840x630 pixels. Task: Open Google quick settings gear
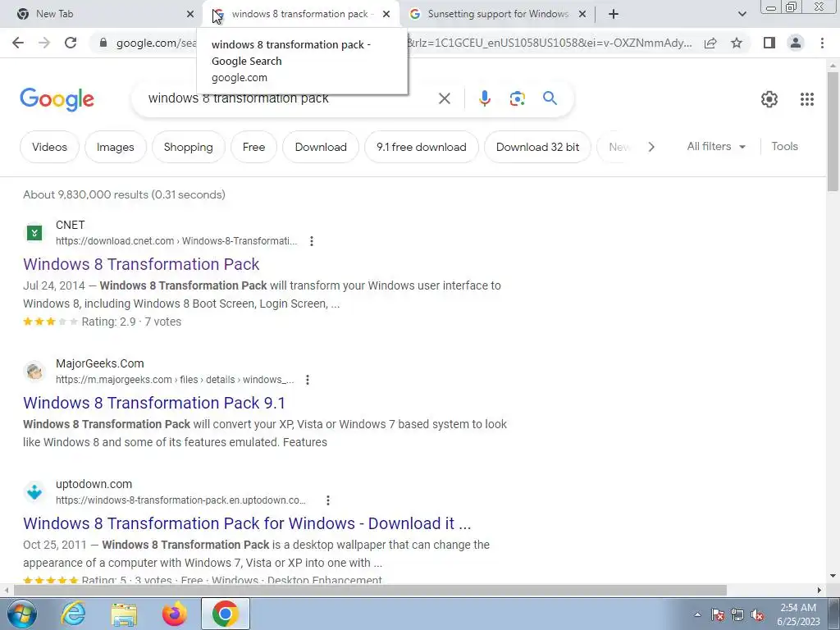click(769, 99)
